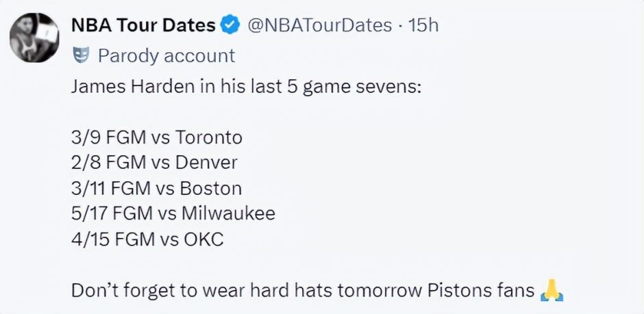Open the NBA Tour Dates profile avatar

(34, 38)
